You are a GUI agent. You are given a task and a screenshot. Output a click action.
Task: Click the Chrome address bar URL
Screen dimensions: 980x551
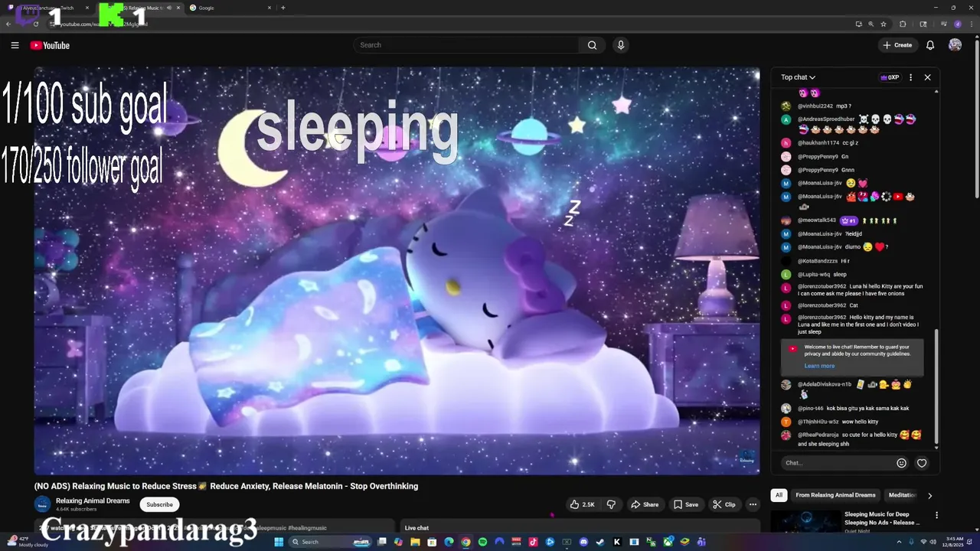[103, 24]
